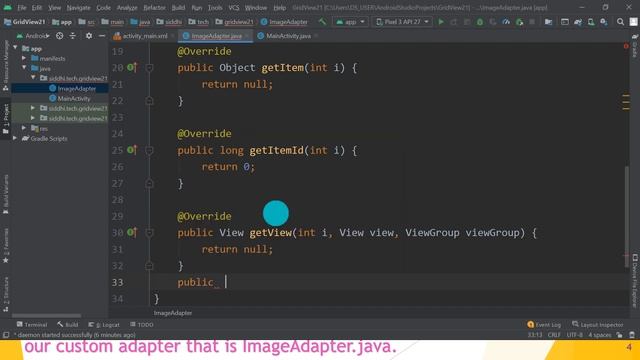
Task: Open the VCS menu
Action: 233,7
